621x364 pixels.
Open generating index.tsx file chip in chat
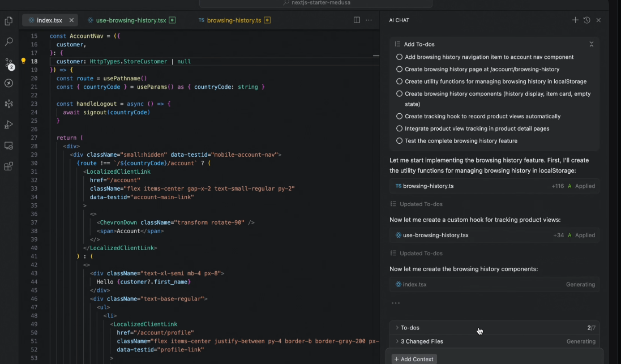(494, 284)
